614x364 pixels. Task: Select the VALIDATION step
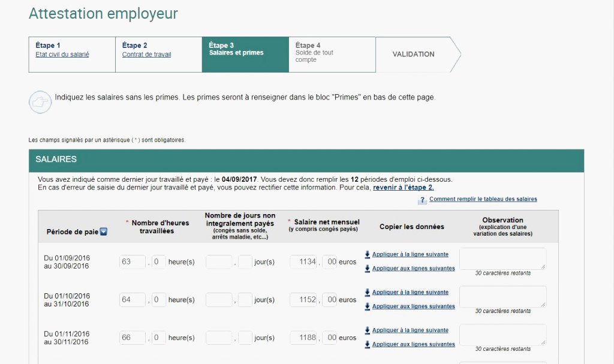(x=413, y=54)
